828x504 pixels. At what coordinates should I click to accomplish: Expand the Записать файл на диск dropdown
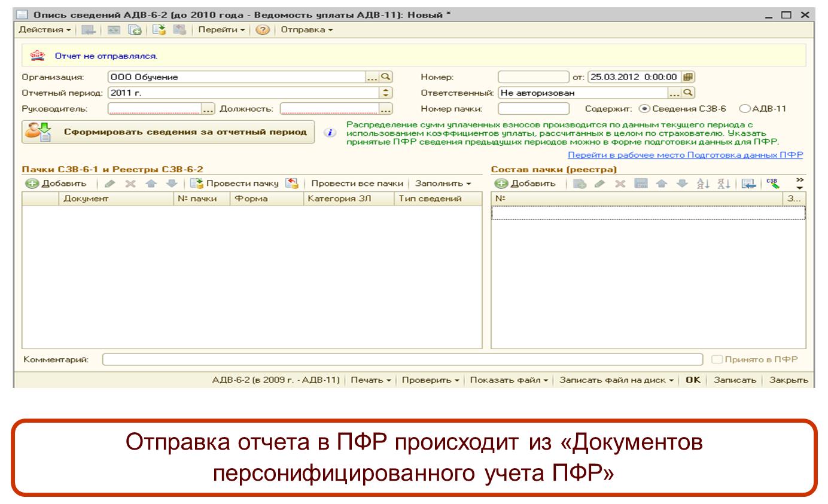[616, 380]
